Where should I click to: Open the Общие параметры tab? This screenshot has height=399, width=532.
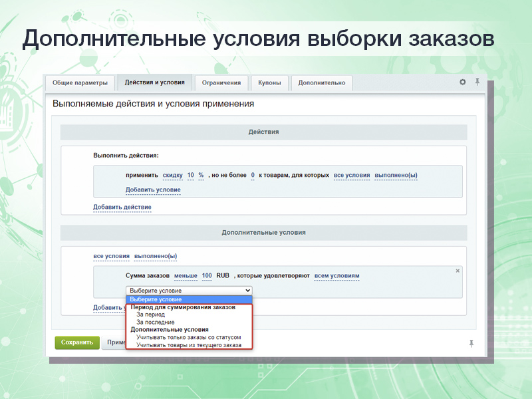pyautogui.click(x=80, y=83)
